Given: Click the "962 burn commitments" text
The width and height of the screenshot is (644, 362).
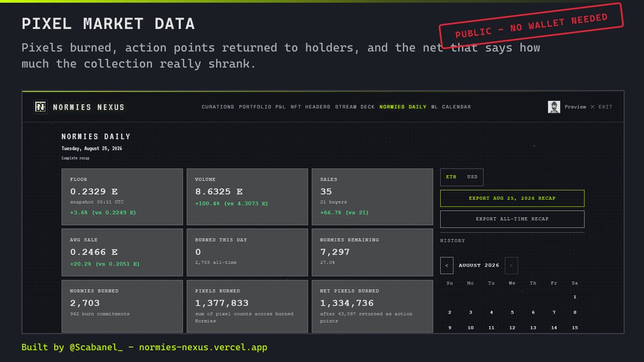Looking at the screenshot, I should point(100,314).
